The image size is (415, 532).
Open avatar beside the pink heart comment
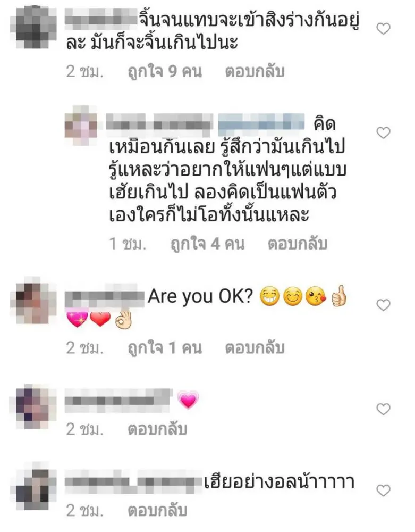tap(33, 406)
